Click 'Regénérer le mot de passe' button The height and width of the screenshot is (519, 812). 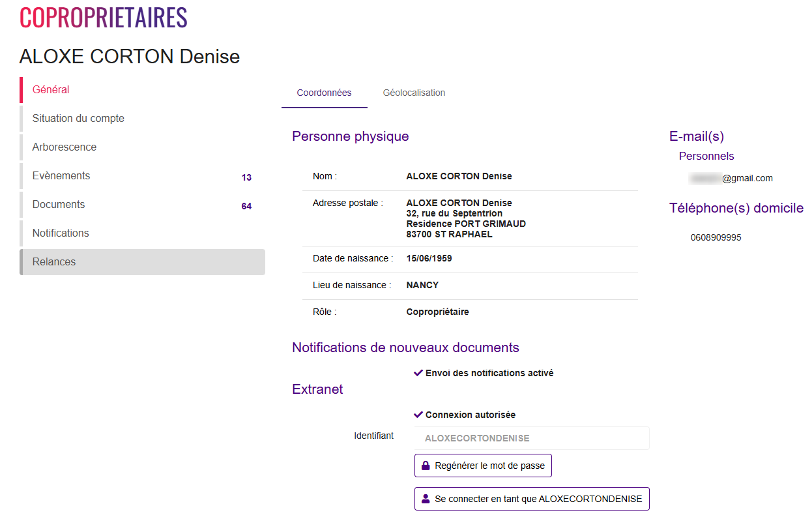tap(483, 466)
